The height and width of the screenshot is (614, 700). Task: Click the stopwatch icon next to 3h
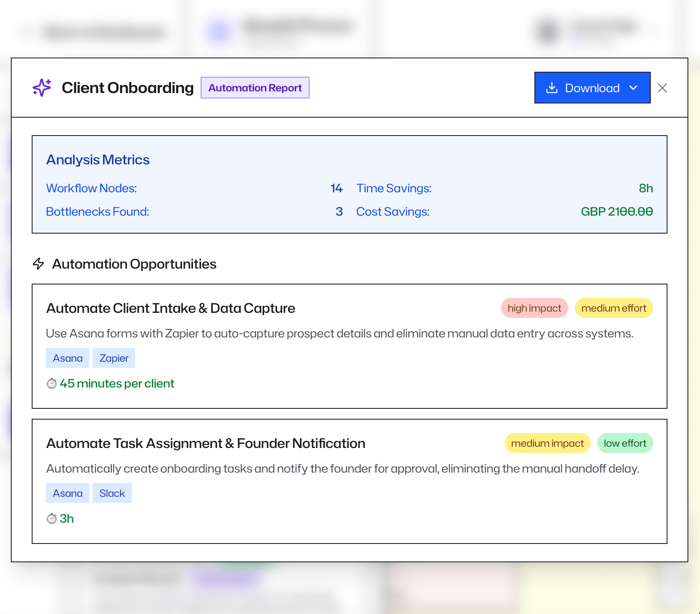[52, 518]
